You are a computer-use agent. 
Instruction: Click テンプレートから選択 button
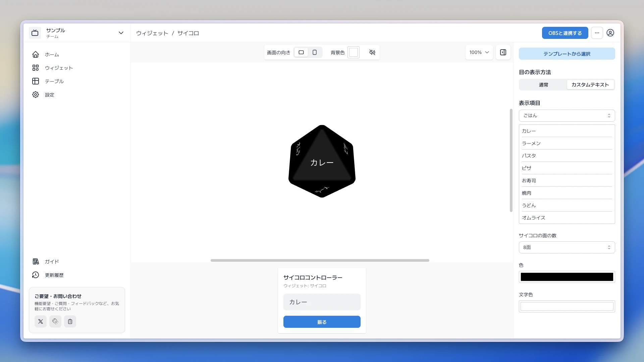[x=567, y=54]
